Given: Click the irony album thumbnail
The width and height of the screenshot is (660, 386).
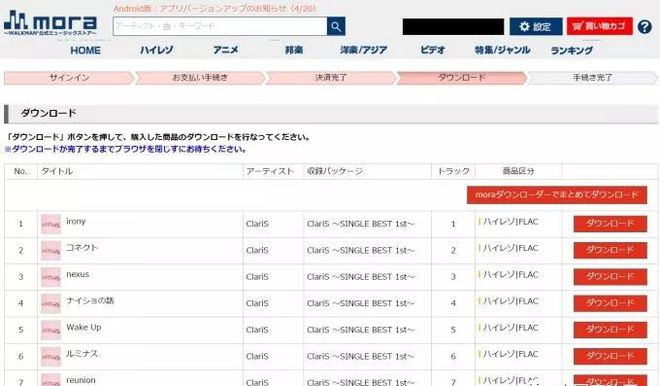Looking at the screenshot, I should tap(51, 224).
